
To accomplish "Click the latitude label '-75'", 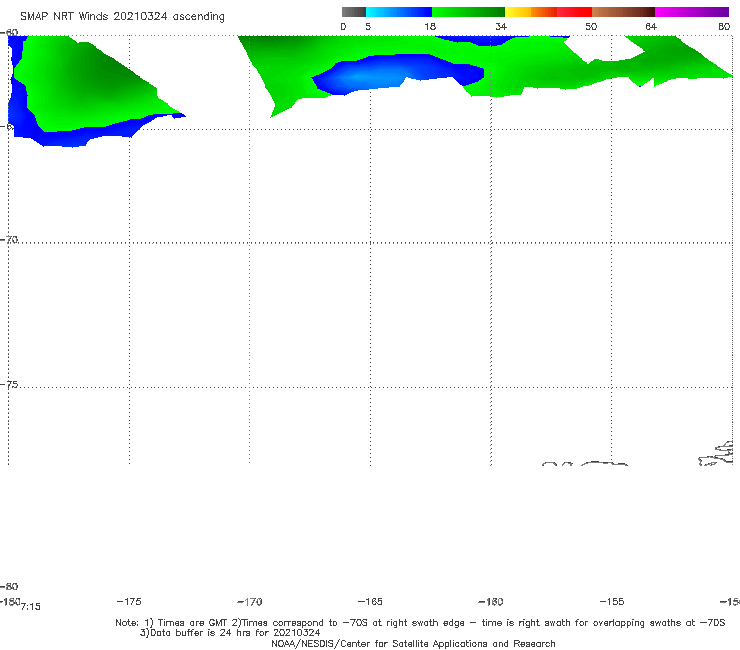I will click(9, 385).
